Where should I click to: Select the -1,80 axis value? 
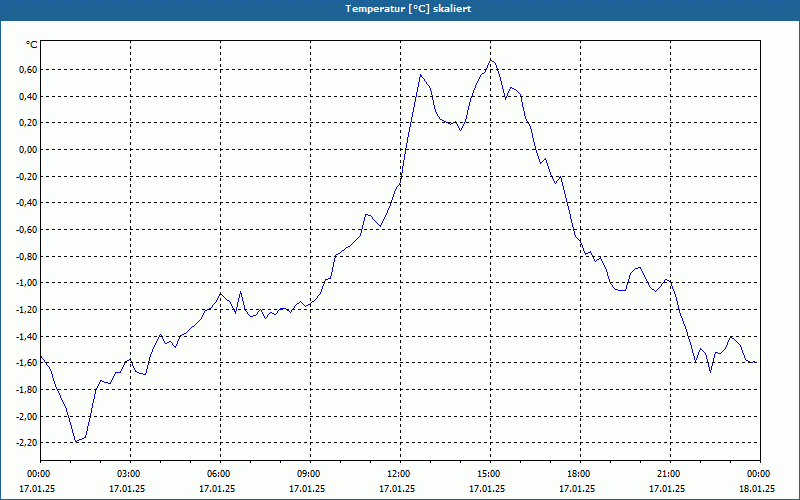tap(27, 390)
